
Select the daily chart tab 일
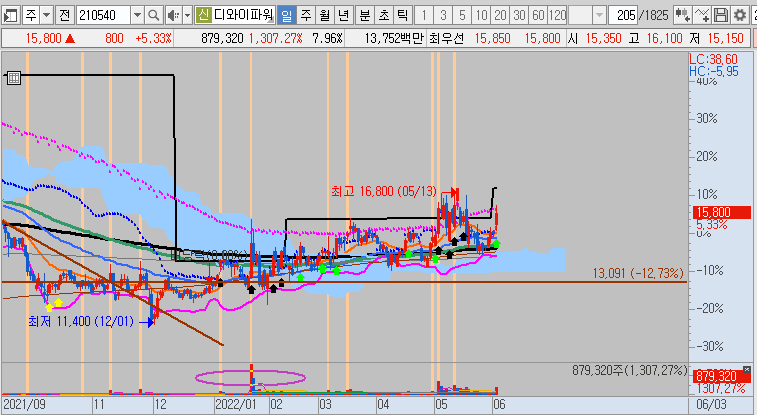click(x=286, y=15)
